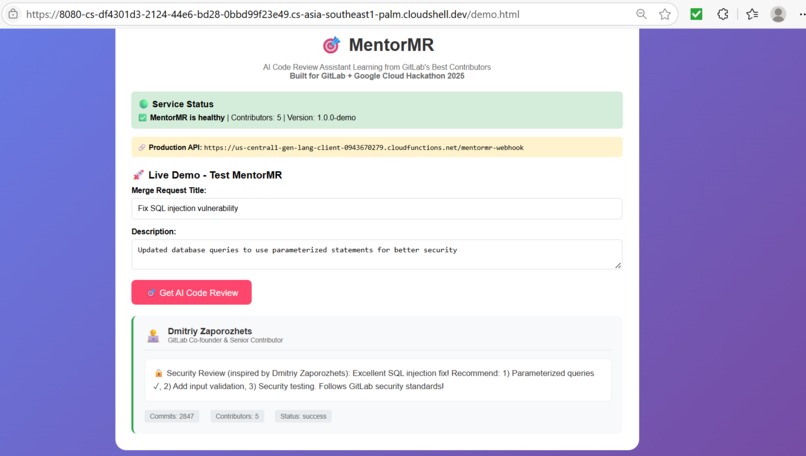Click the Dmitriy Zaporozhets reviewer name

point(210,331)
